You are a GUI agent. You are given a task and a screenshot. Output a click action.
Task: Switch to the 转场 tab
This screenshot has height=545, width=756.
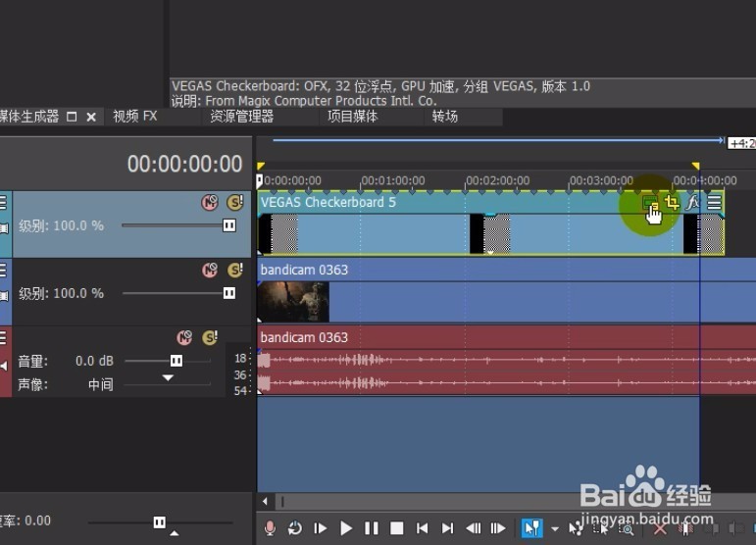pyautogui.click(x=444, y=116)
